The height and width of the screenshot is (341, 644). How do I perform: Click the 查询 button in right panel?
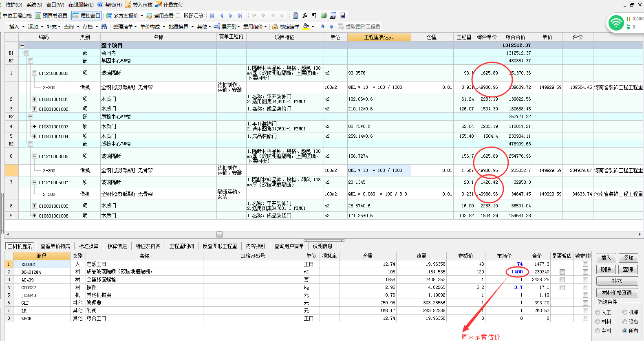[x=628, y=269]
